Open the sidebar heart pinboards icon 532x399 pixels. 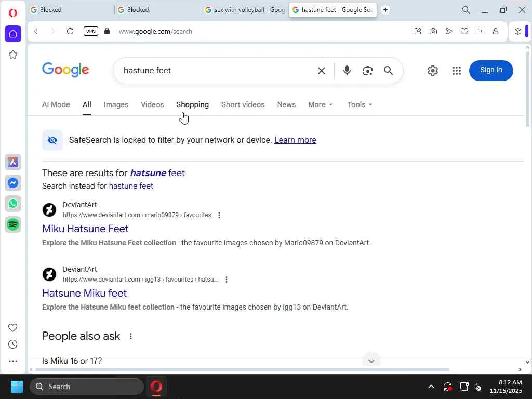(x=12, y=327)
